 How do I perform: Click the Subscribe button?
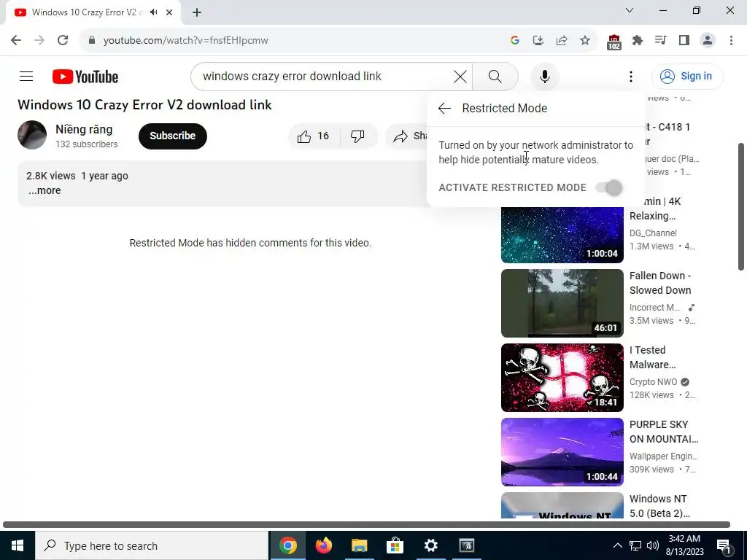[172, 136]
